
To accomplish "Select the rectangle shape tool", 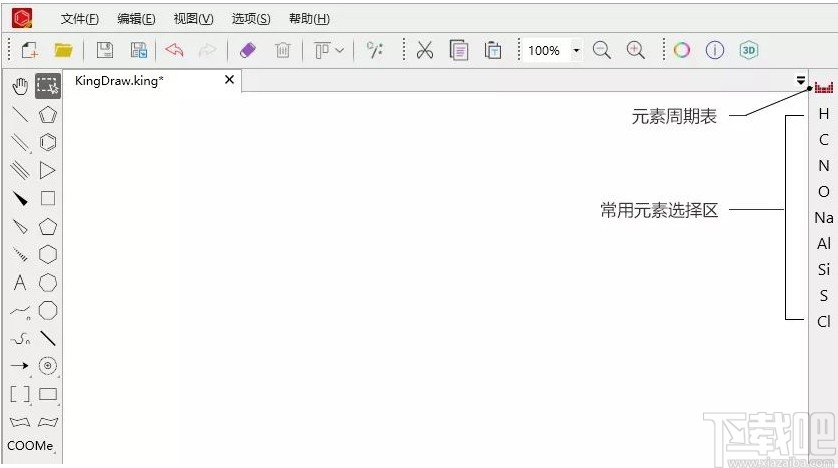I will pyautogui.click(x=48, y=394).
